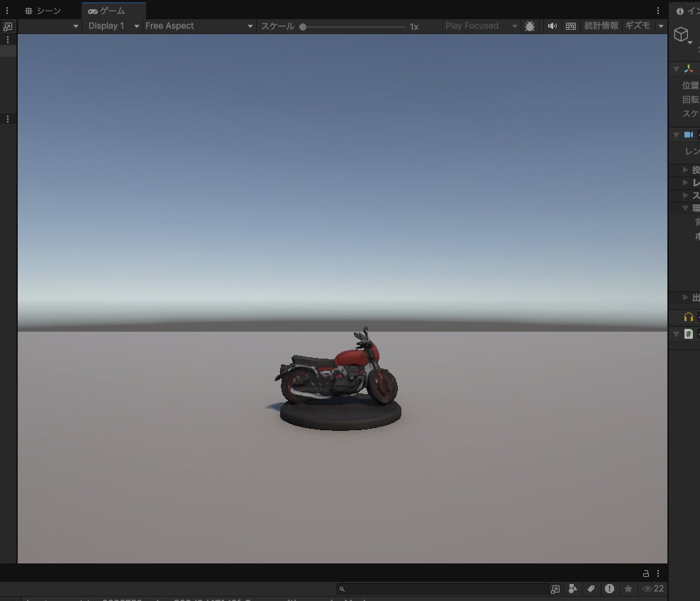Open the kebab menu beside the padlock
This screenshot has width=700, height=601.
(x=657, y=573)
